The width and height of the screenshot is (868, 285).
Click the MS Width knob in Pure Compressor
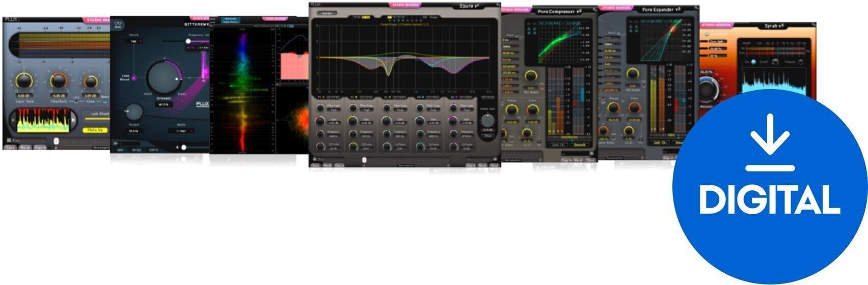tap(531, 76)
